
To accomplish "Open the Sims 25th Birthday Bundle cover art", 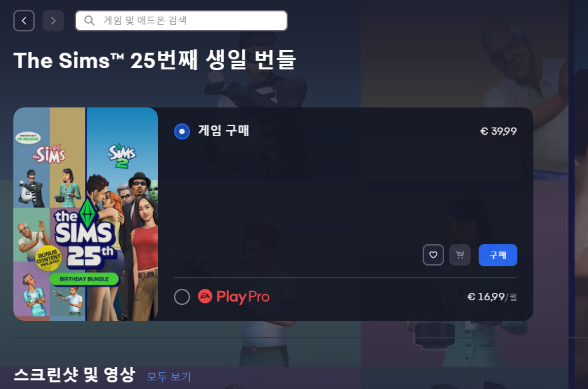I will 85,214.
